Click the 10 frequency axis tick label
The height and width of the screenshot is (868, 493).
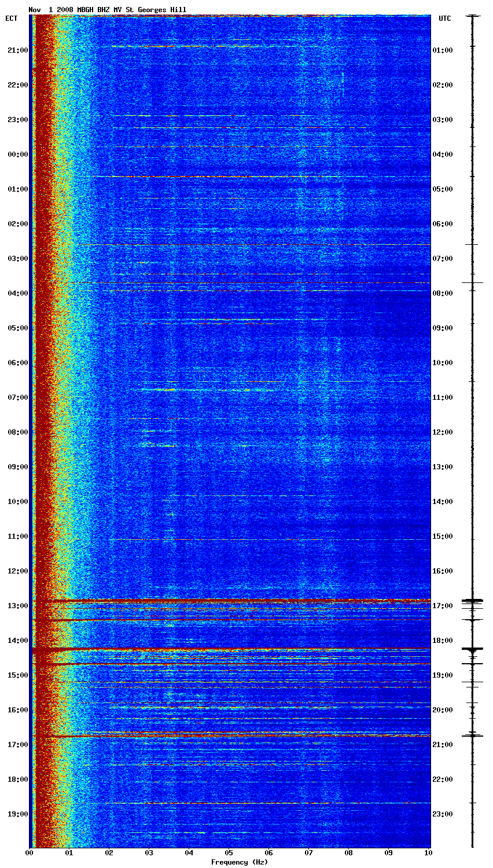428,853
